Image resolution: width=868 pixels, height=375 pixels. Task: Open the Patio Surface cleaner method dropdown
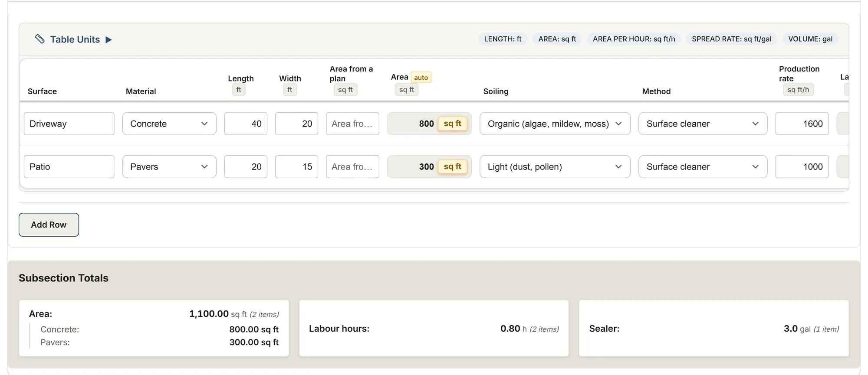point(703,166)
